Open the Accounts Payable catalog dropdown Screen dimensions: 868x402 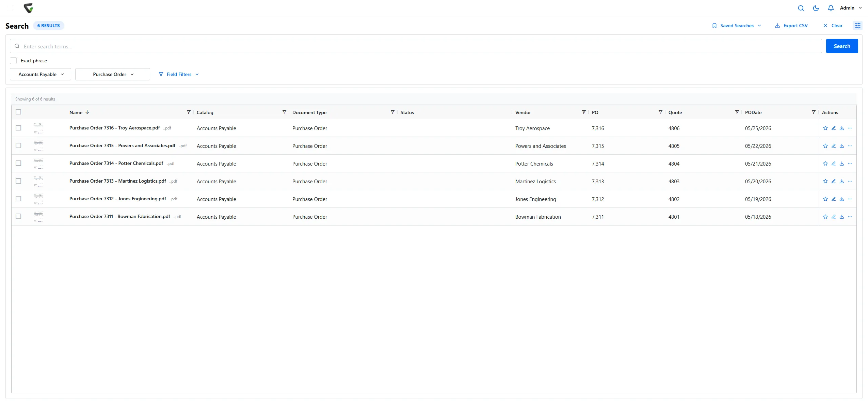[x=41, y=74]
